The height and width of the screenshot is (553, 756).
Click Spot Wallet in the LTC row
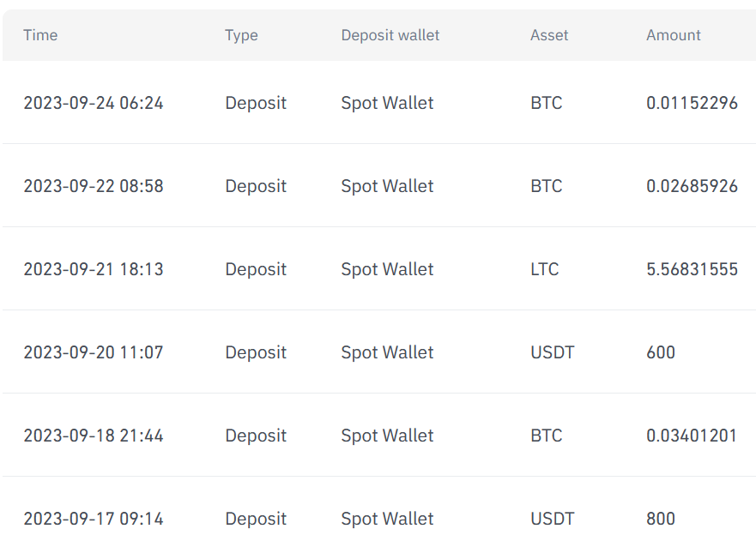[387, 269]
